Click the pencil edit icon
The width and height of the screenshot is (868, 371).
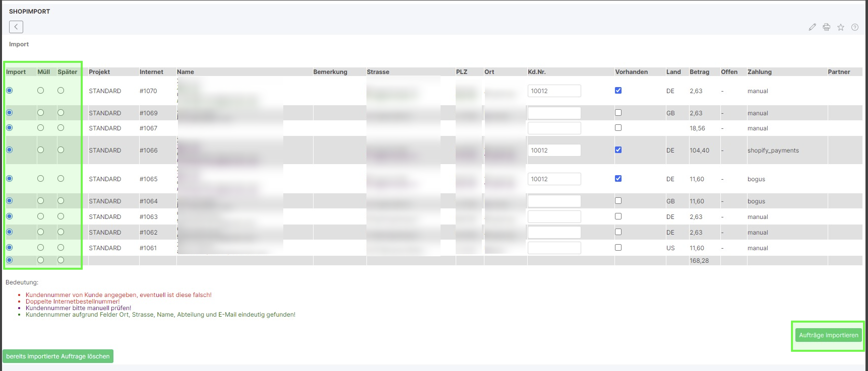[x=812, y=27]
